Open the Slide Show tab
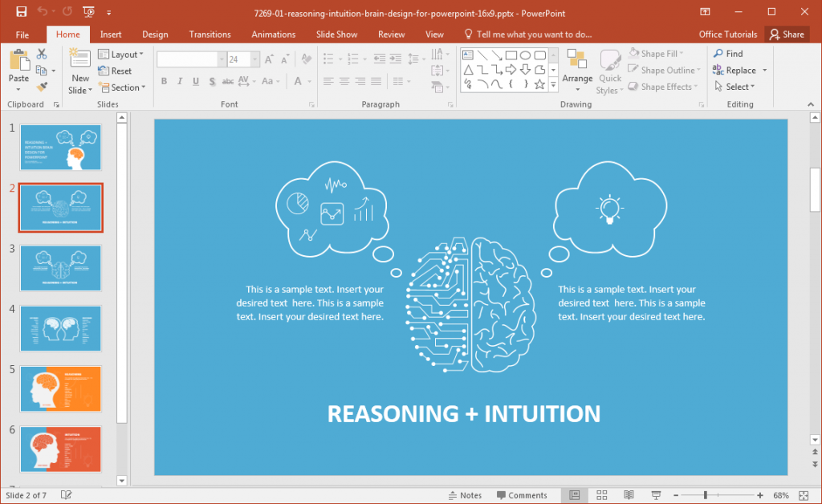Image resolution: width=822 pixels, height=504 pixels. click(336, 34)
